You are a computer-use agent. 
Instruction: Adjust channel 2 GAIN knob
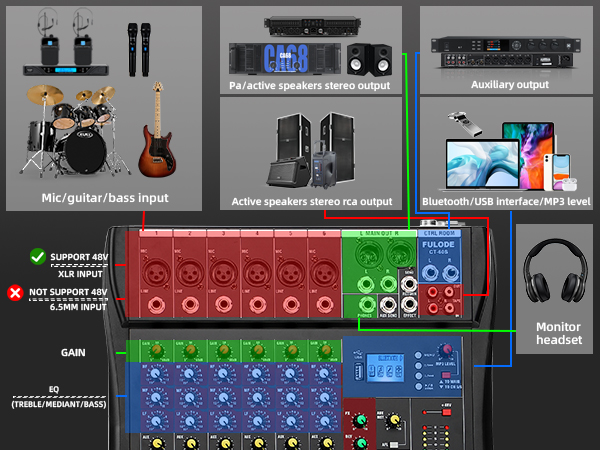tap(190, 350)
